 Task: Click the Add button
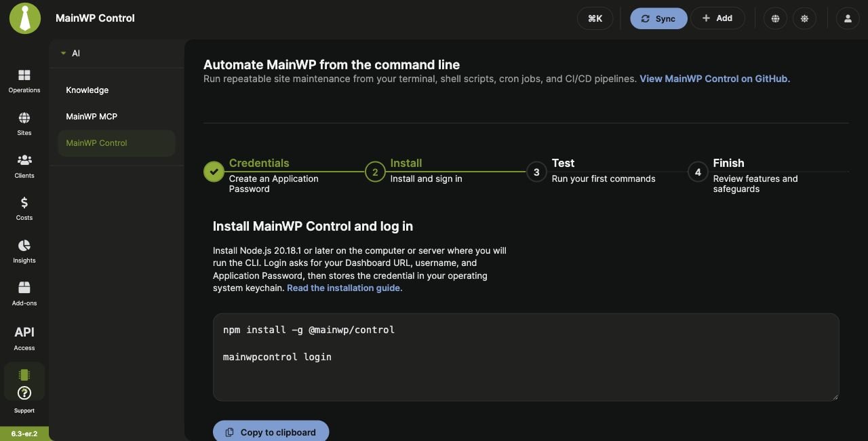click(717, 18)
